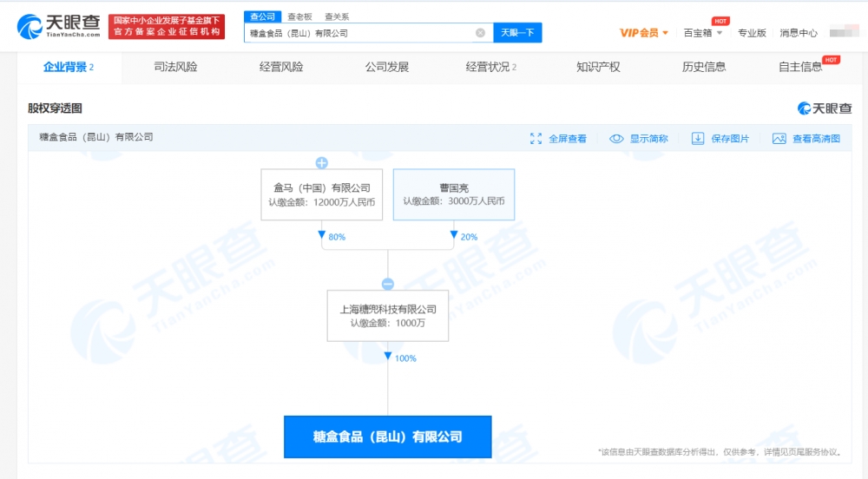Select the 查老板 search tab
Screen dimensions: 868x479
299,16
